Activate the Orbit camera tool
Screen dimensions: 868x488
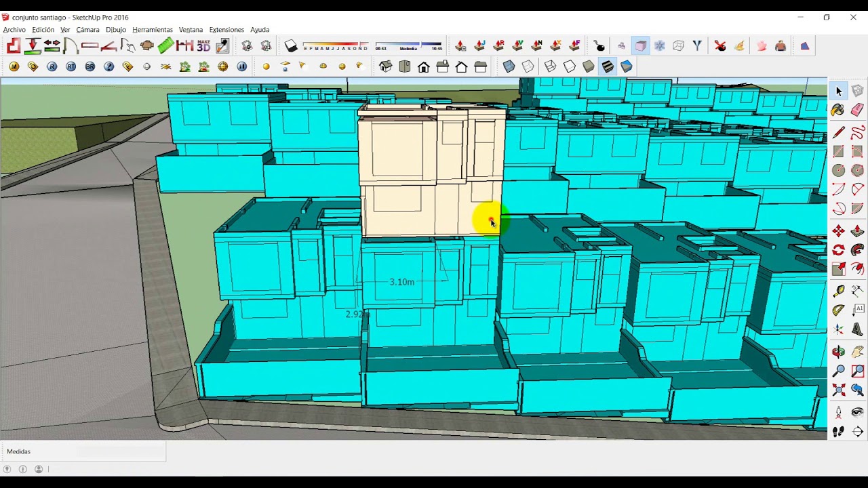(x=839, y=352)
